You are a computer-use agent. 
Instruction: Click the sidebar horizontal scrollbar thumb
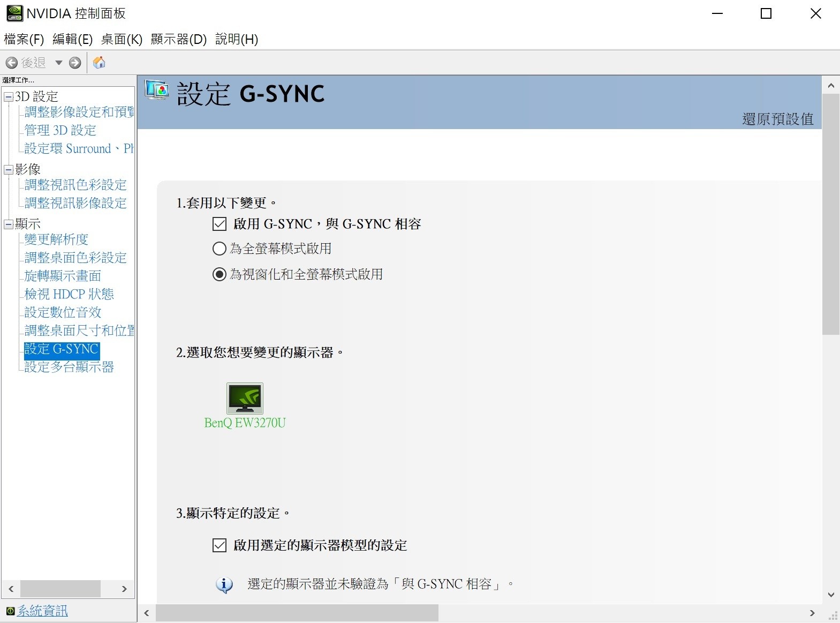point(60,589)
